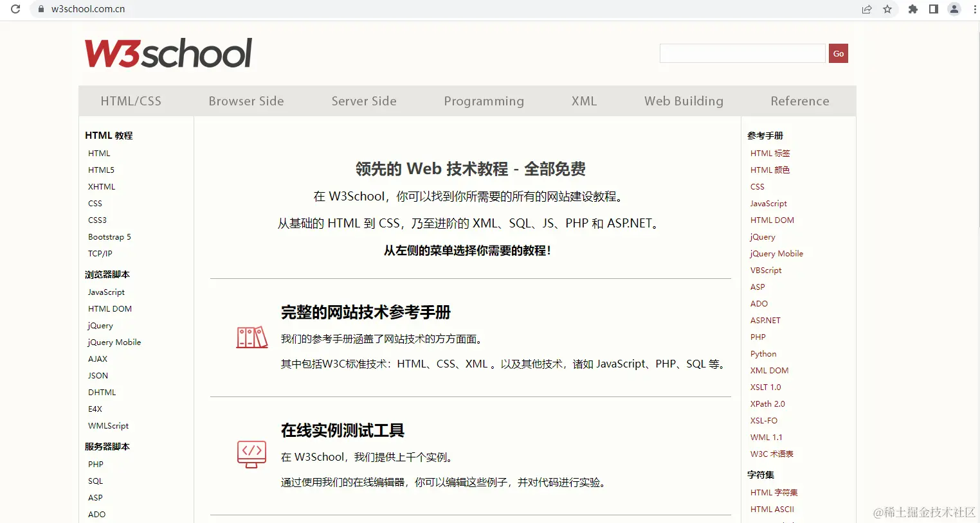The image size is (980, 523).
Task: Click the 在线实例测试工具 heading
Action: point(343,430)
